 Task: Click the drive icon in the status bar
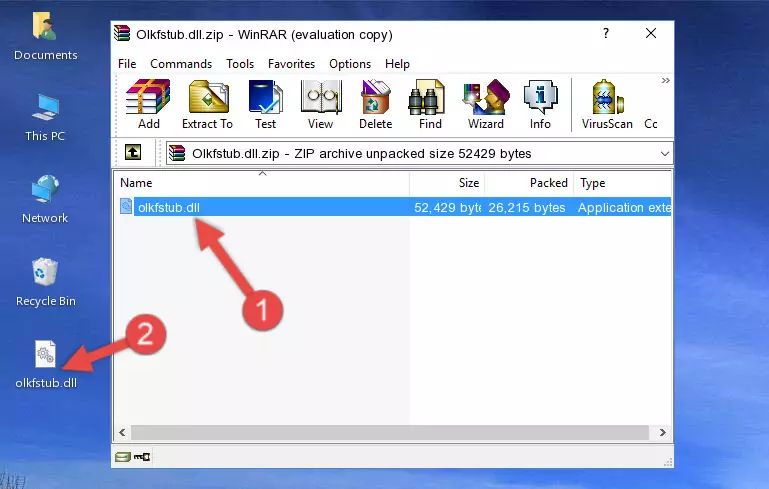click(x=123, y=457)
